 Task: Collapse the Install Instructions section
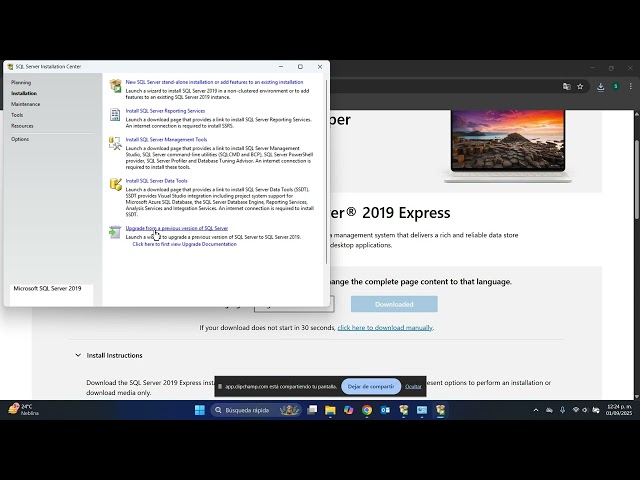78,355
